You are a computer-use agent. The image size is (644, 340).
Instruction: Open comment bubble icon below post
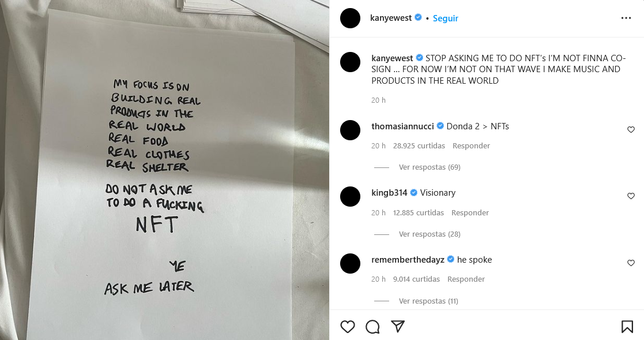372,327
